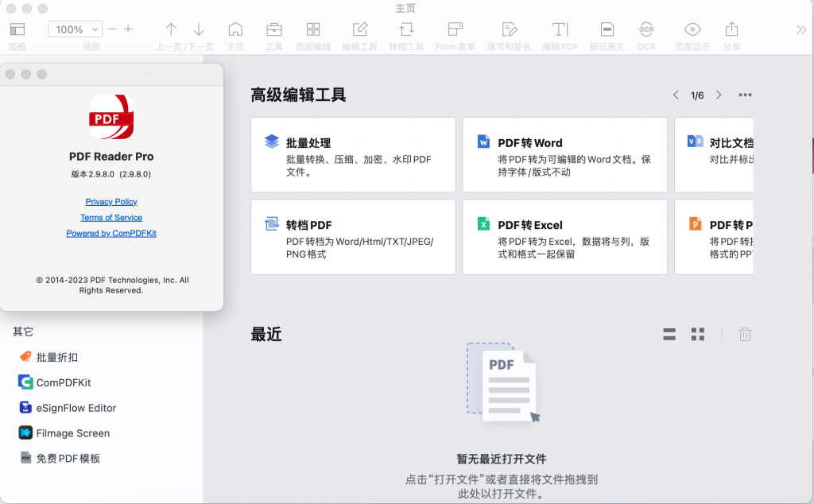
Task: Open the more options ellipsis menu
Action: coord(745,95)
